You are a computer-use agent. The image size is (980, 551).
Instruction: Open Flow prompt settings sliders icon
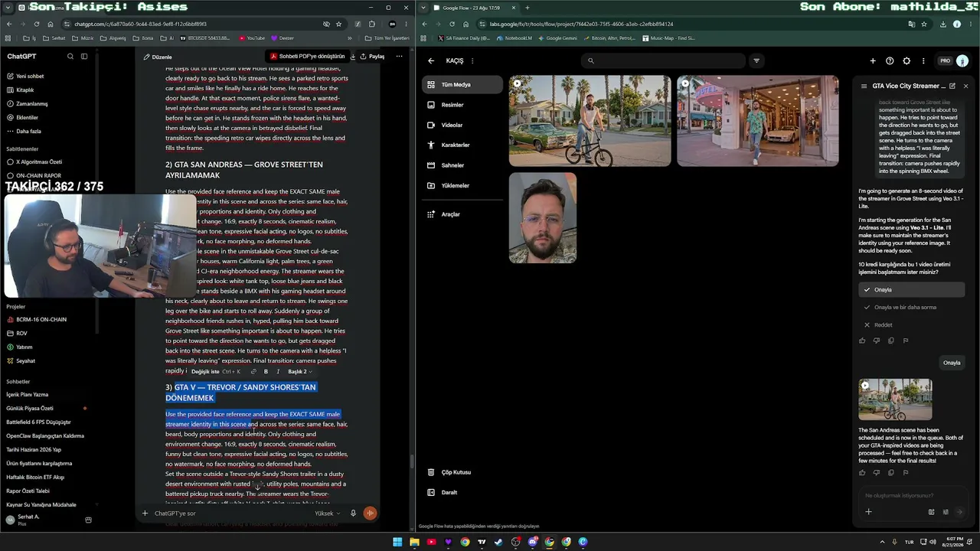point(946,512)
